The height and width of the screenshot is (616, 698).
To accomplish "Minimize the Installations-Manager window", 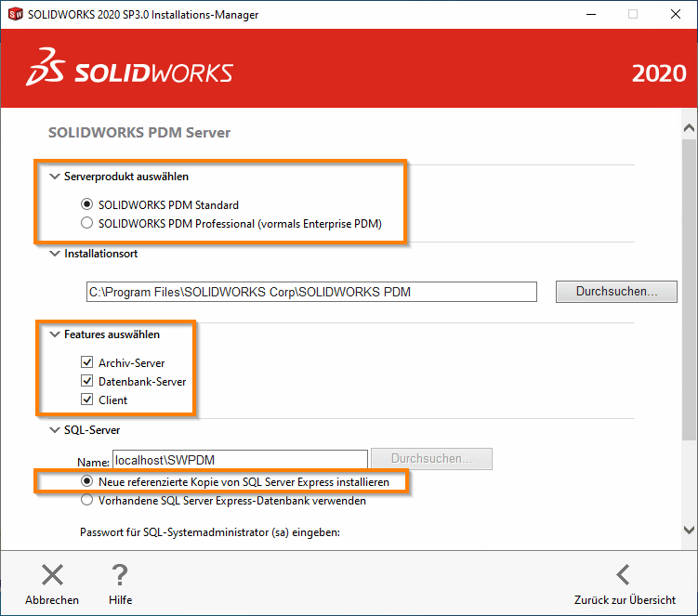I will (x=591, y=14).
